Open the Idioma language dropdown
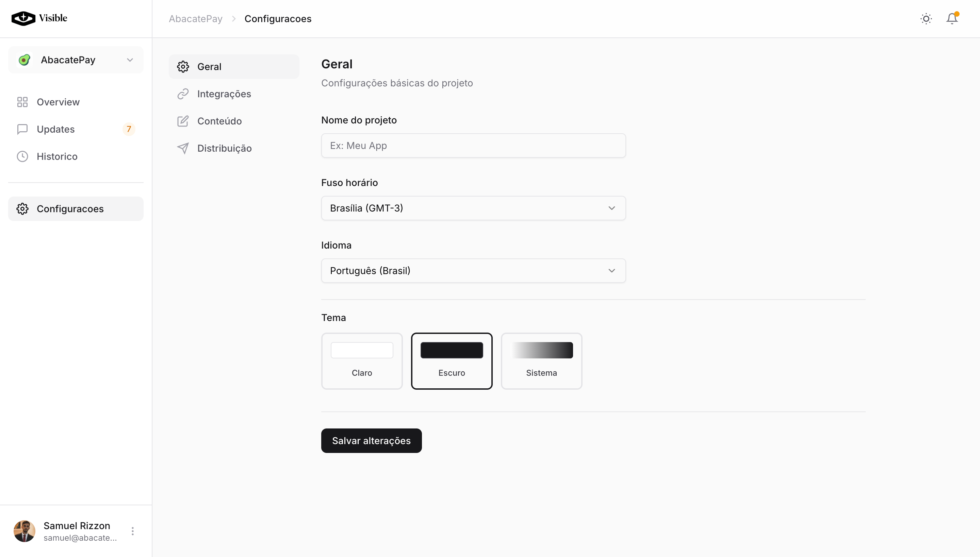980x557 pixels. tap(473, 271)
